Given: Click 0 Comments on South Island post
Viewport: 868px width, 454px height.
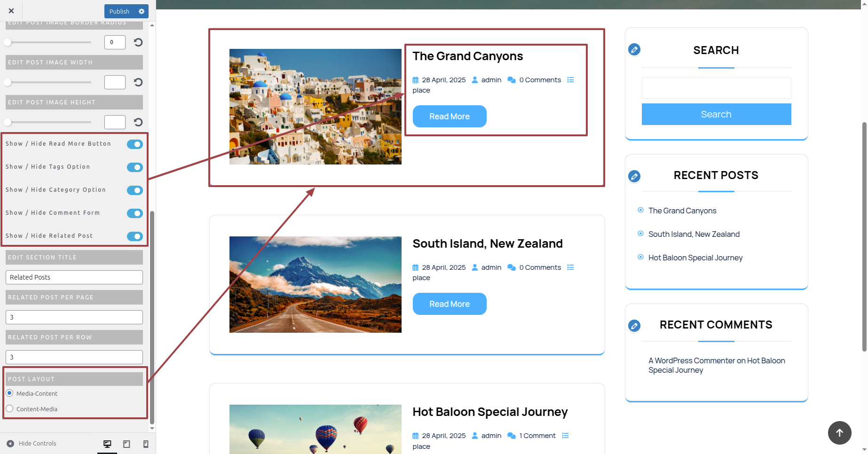Looking at the screenshot, I should (x=540, y=267).
